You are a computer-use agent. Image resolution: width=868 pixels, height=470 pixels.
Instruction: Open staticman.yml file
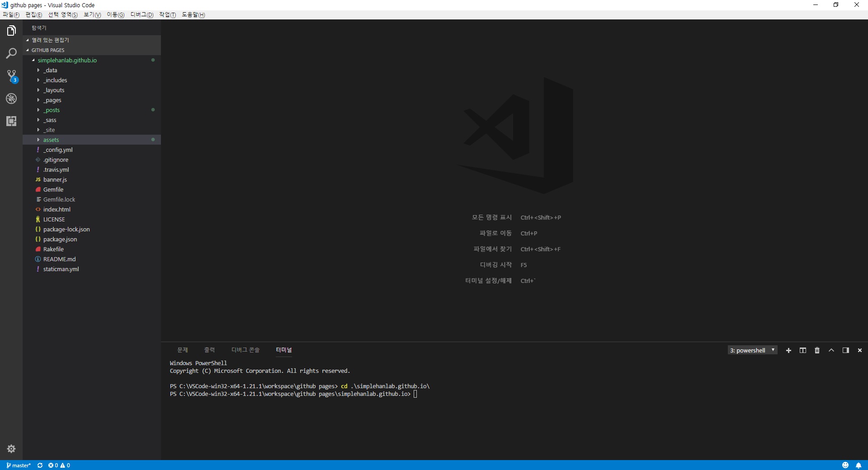[x=92, y=269]
